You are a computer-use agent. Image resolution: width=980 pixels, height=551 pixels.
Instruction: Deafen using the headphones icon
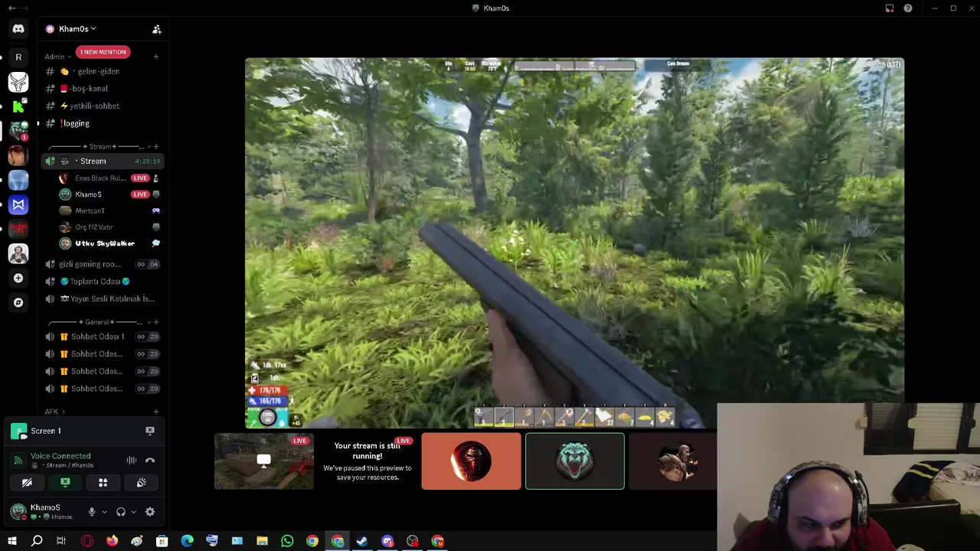click(120, 512)
